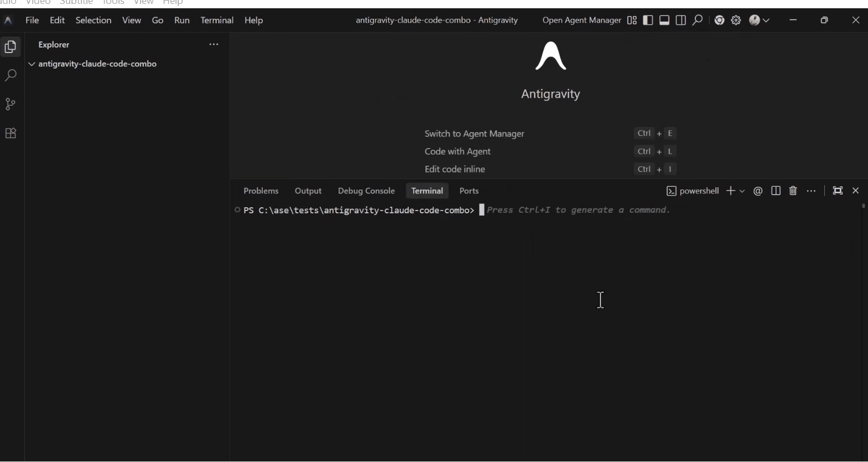Screen dimensions: 868x462
Task: Open the Terminal menu in menu bar
Action: [217, 20]
